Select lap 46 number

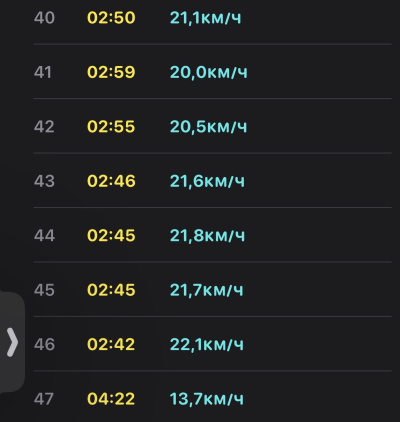pyautogui.click(x=44, y=344)
